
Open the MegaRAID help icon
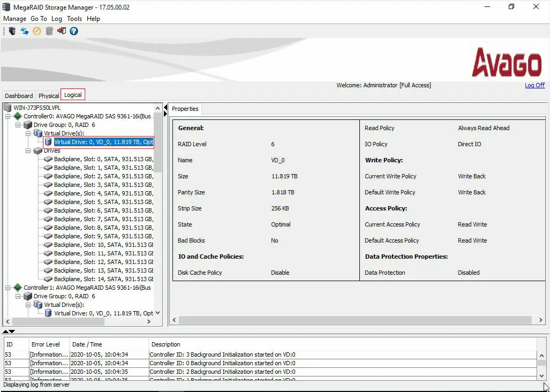tap(74, 31)
